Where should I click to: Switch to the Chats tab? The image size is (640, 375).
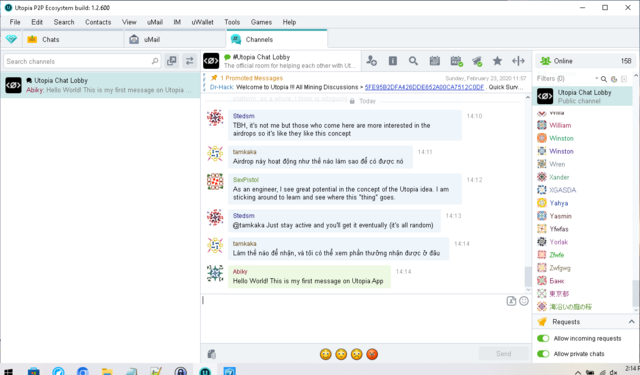click(x=73, y=39)
